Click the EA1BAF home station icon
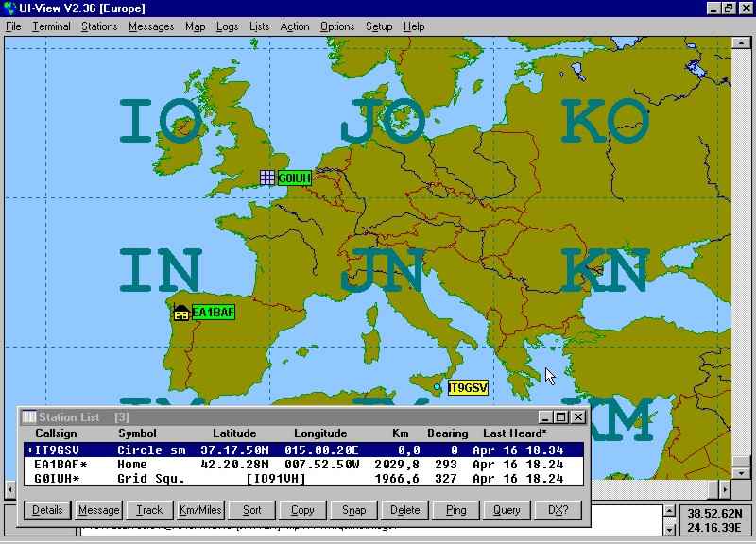 [x=181, y=314]
